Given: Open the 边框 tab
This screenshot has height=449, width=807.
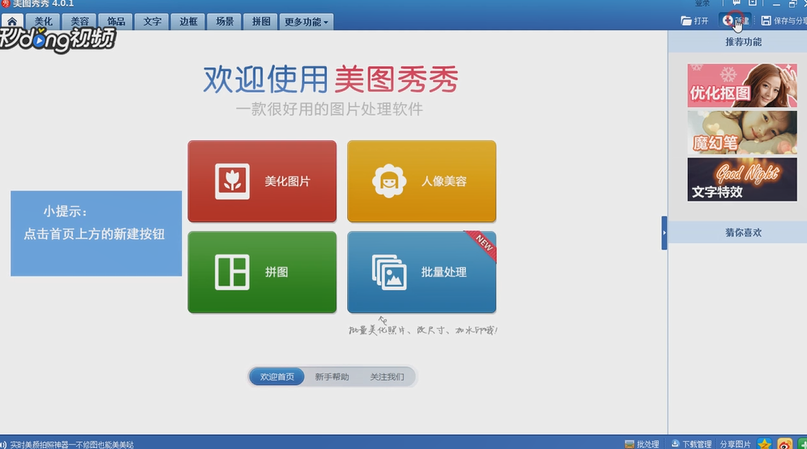Looking at the screenshot, I should 188,22.
